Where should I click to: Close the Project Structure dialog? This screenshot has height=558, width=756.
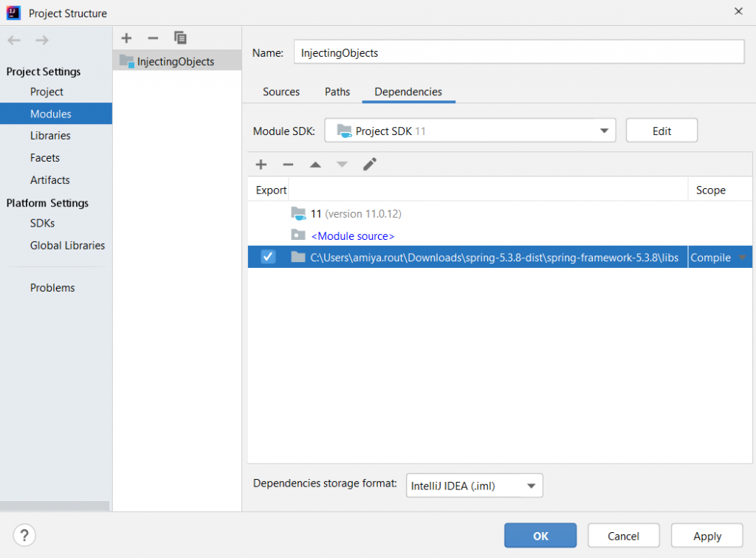pos(738,11)
